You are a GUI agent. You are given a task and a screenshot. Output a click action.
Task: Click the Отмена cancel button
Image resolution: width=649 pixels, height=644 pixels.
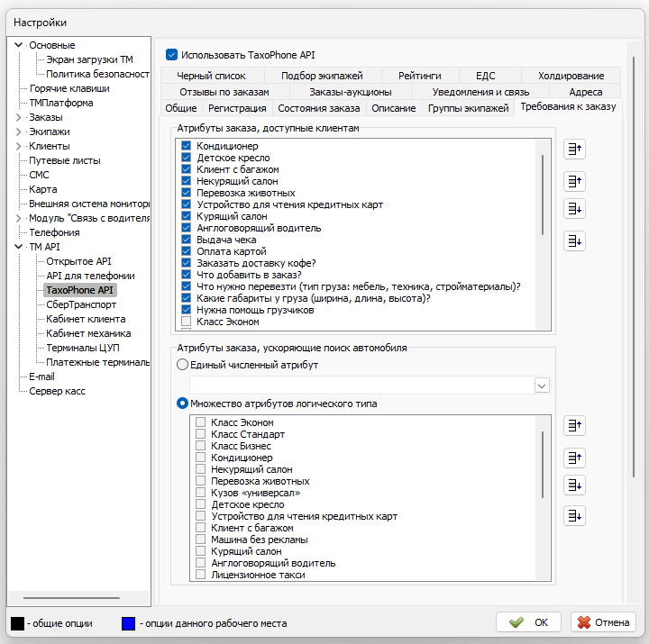603,622
